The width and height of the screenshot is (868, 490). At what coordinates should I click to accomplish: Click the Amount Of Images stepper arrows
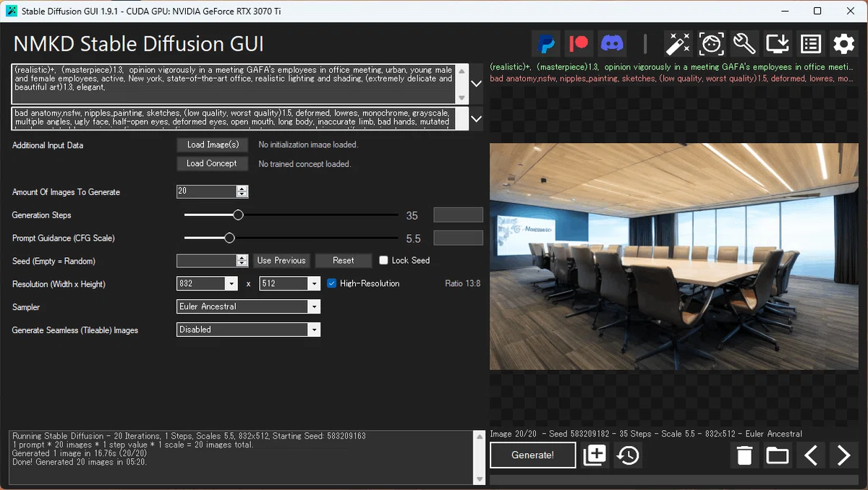tap(242, 192)
